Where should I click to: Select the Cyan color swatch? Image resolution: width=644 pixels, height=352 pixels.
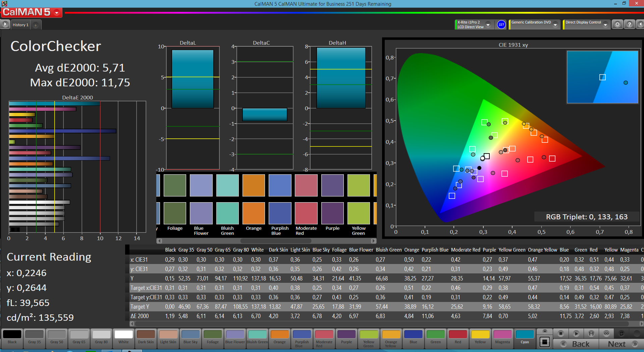[525, 337]
